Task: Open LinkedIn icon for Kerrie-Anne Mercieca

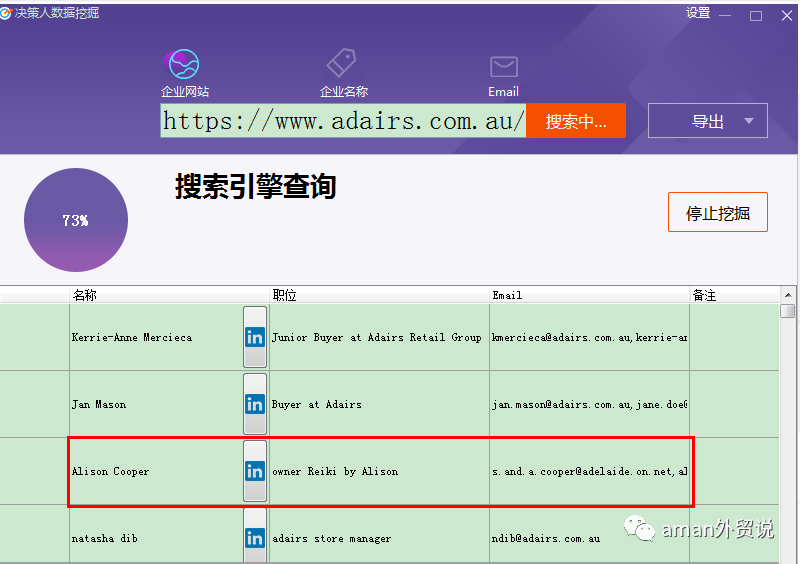Action: click(255, 337)
